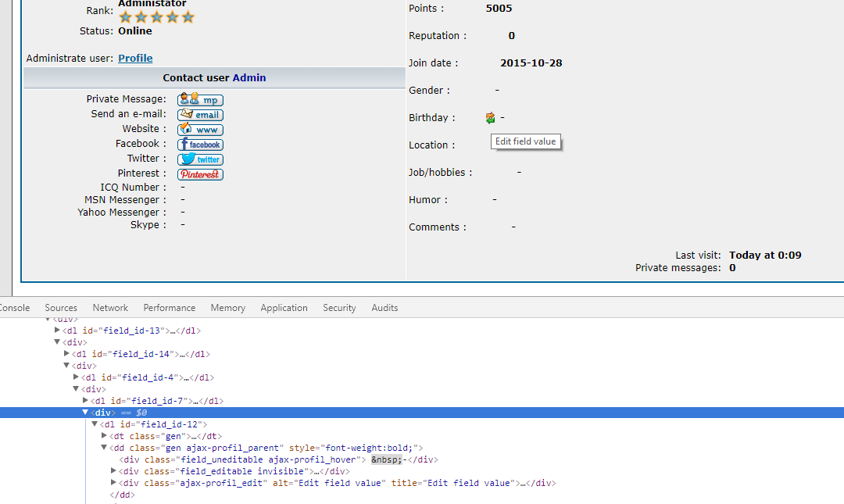Click the Job/hobbies field label
This screenshot has width=844, height=504.
pyautogui.click(x=440, y=173)
